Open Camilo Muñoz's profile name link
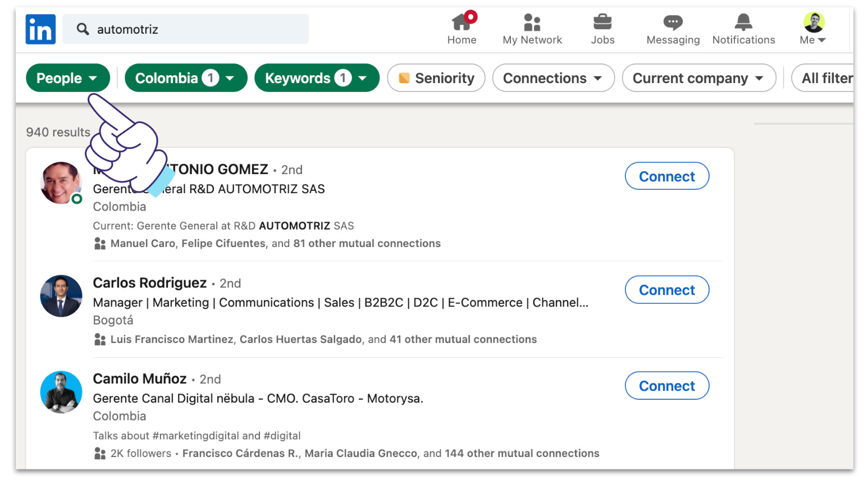 (x=140, y=378)
